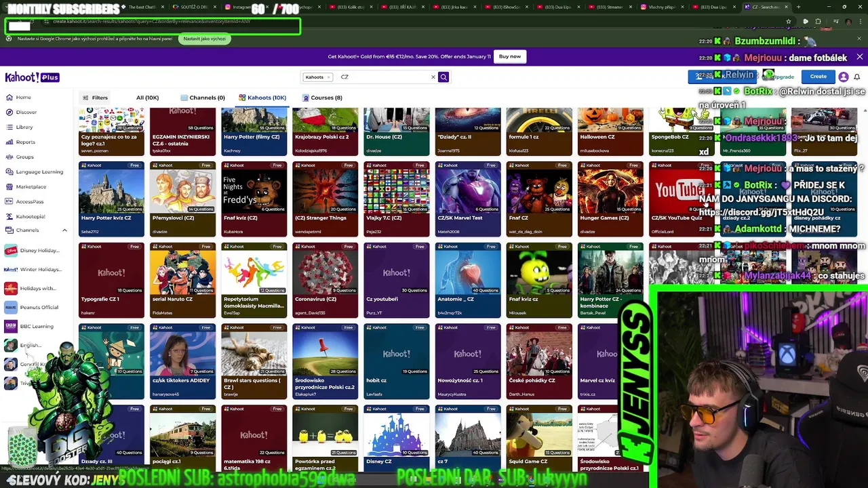Open the profile avatar menu
Screen dimensions: 868x488
click(844, 77)
